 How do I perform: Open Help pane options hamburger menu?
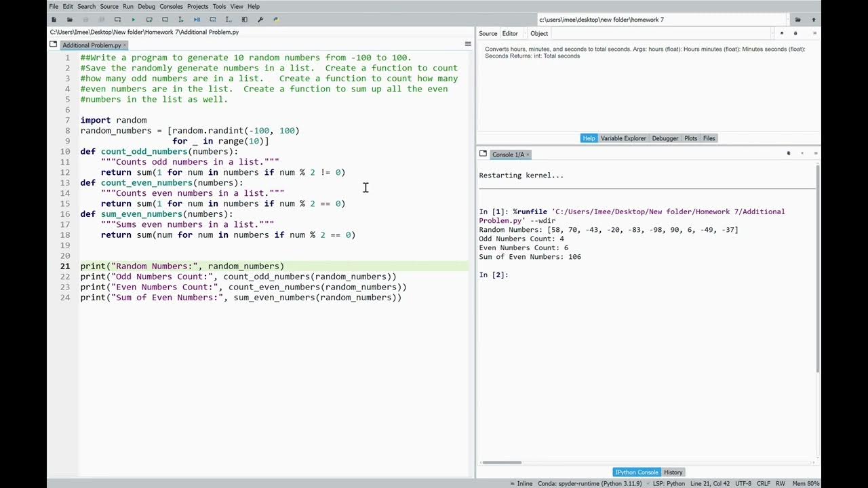[814, 33]
